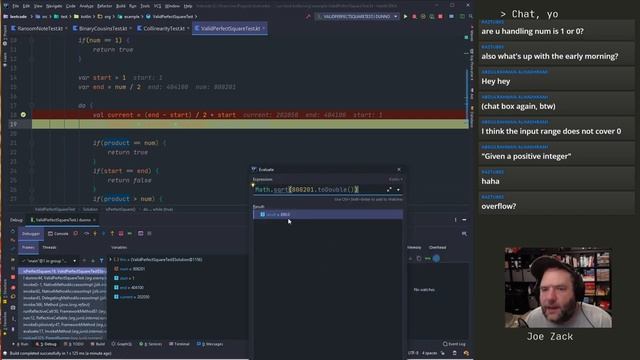This screenshot has width=640, height=360.
Task: Open the Edit menu
Action: pyautogui.click(x=27, y=6)
